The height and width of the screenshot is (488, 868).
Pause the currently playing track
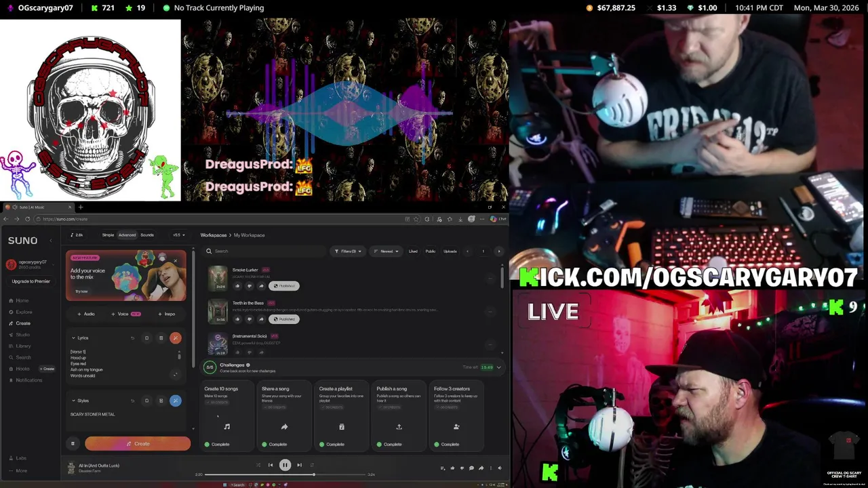(x=285, y=465)
